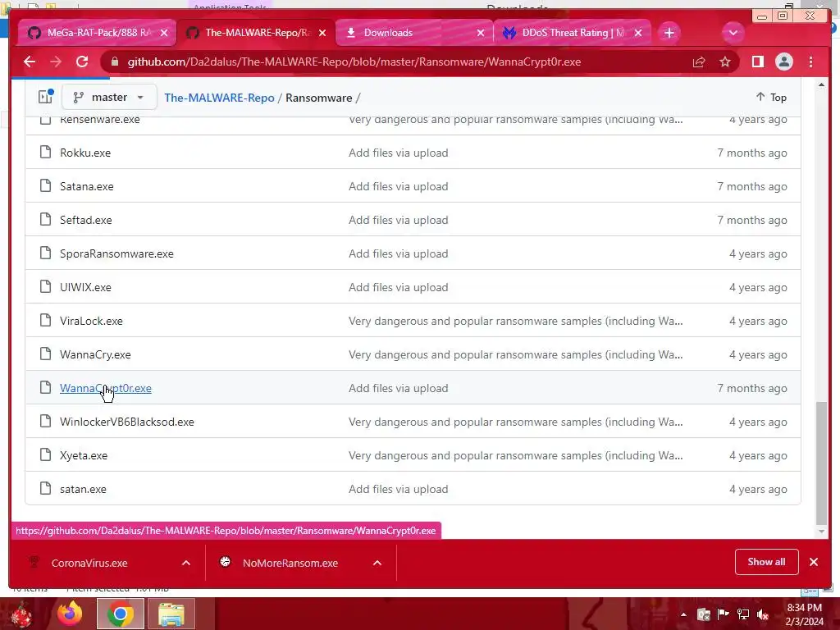Close the The-MALWARE-Repo tab
The height and width of the screenshot is (630, 840).
coord(322,33)
